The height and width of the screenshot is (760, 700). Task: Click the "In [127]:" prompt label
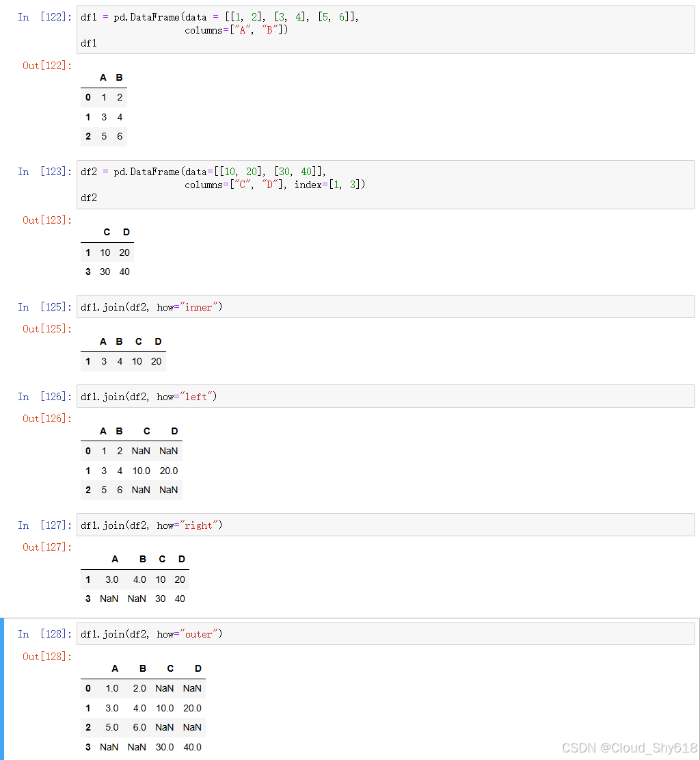coord(44,525)
